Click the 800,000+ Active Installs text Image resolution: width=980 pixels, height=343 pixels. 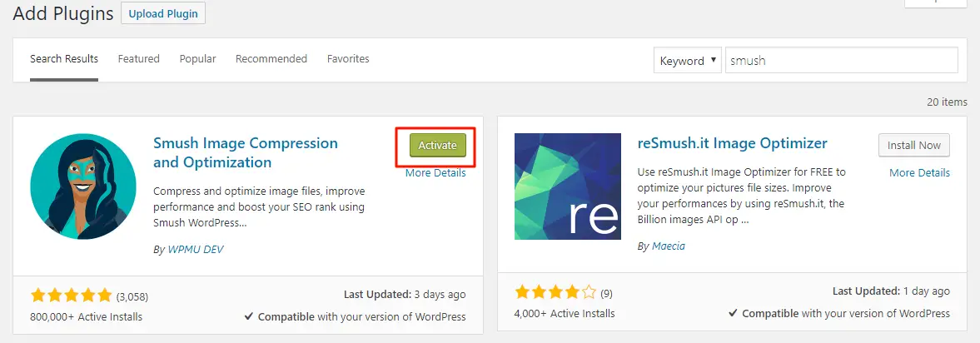click(87, 316)
